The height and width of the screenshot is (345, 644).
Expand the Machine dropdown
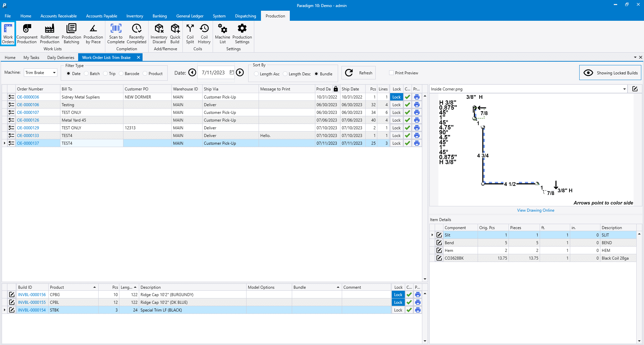click(x=54, y=73)
